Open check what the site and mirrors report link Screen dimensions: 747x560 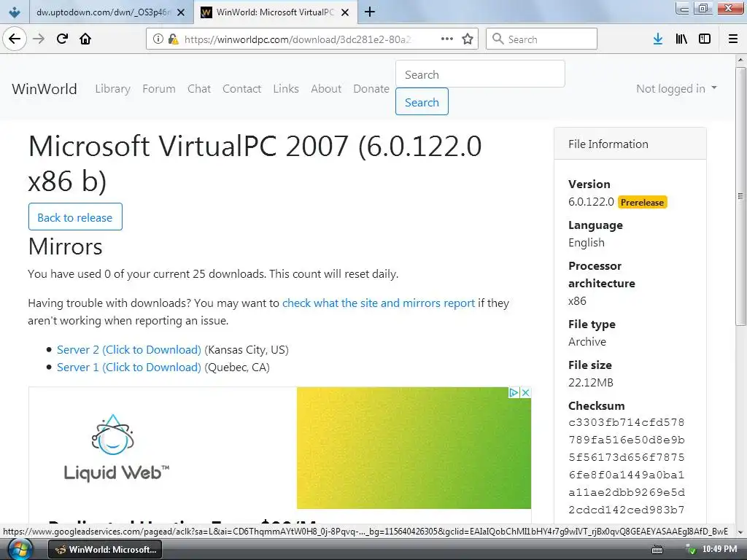coord(379,303)
